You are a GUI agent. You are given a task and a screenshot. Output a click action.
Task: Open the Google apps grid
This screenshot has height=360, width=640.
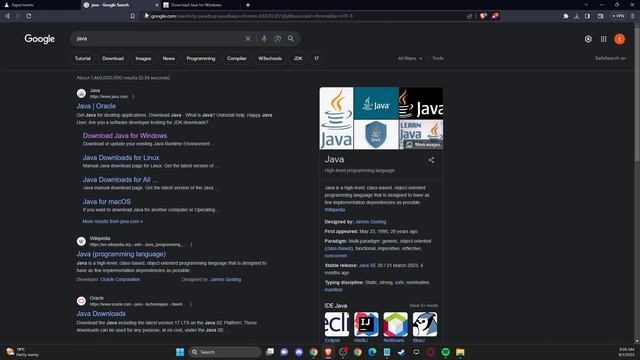tap(603, 39)
